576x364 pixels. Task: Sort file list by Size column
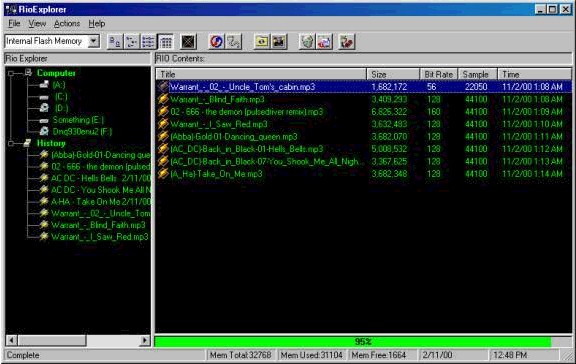(393, 74)
